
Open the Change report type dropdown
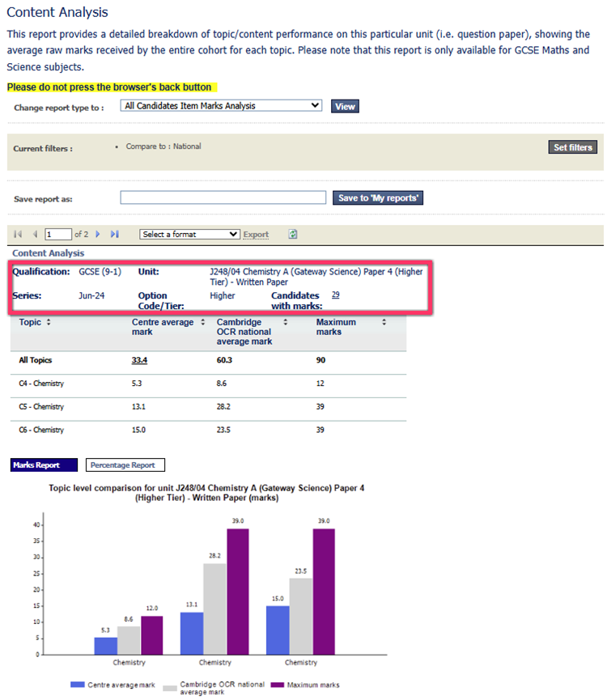[220, 106]
